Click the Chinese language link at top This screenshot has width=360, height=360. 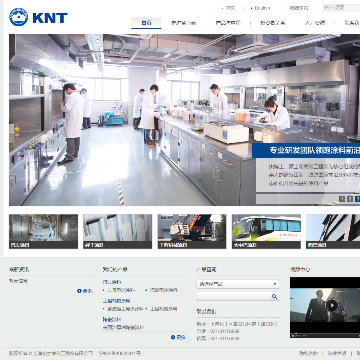(x=229, y=8)
